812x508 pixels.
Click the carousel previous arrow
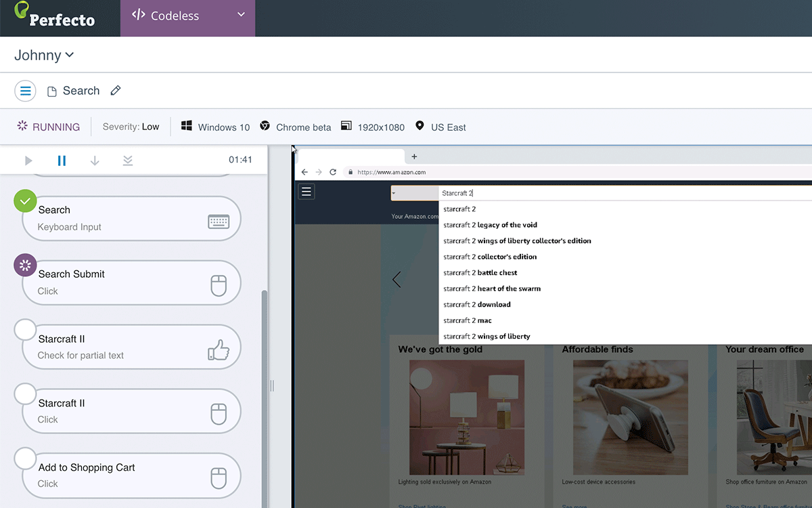397,279
